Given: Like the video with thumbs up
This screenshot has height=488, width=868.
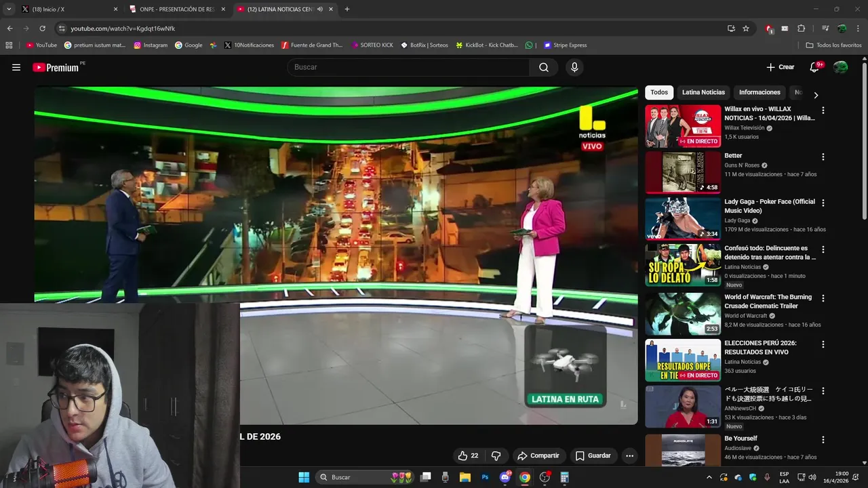Looking at the screenshot, I should click(x=468, y=455).
